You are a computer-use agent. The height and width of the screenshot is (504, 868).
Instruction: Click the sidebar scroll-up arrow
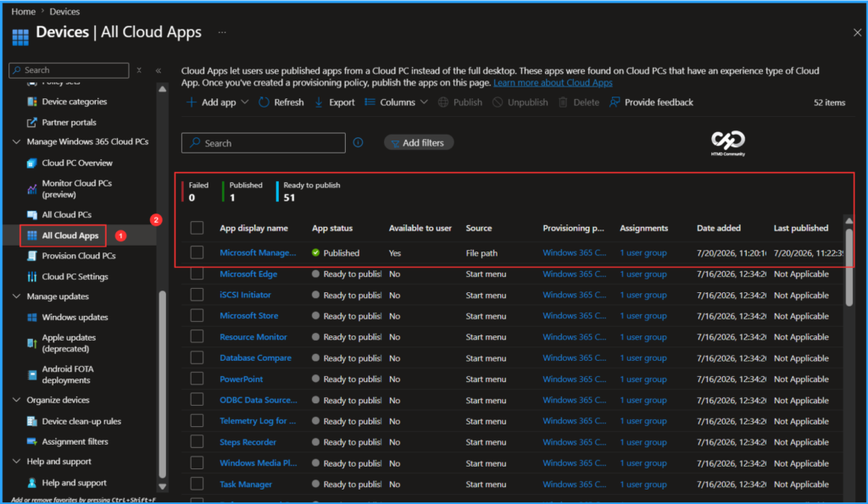pos(162,89)
